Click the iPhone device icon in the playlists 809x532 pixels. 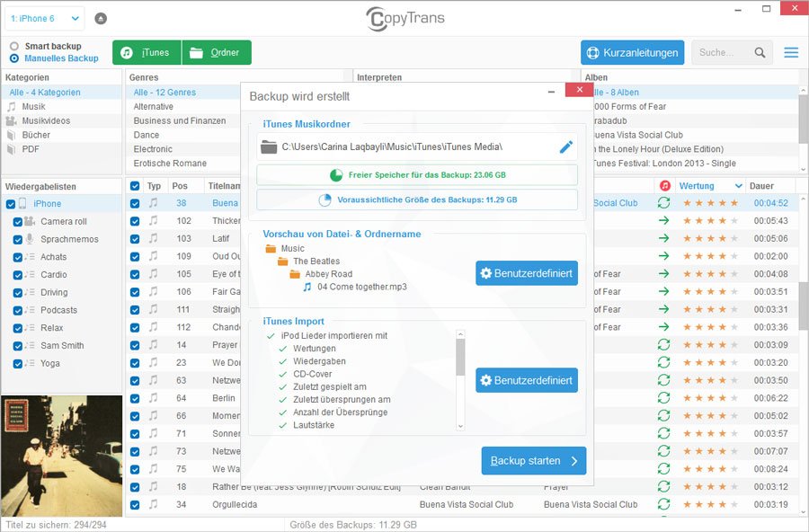click(22, 203)
